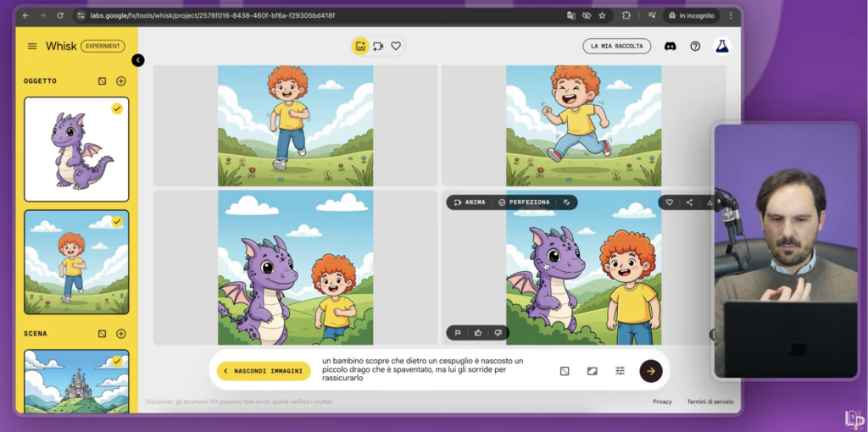Open the Discord community link
The width and height of the screenshot is (868, 432).
pos(670,47)
